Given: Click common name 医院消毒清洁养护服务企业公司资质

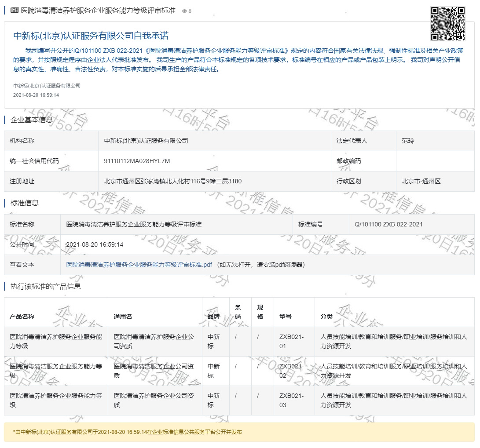Looking at the screenshot, I should (154, 342).
